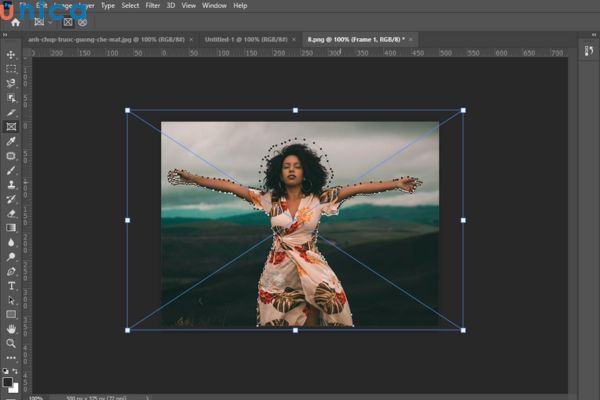Select the Hand tool

(x=11, y=328)
